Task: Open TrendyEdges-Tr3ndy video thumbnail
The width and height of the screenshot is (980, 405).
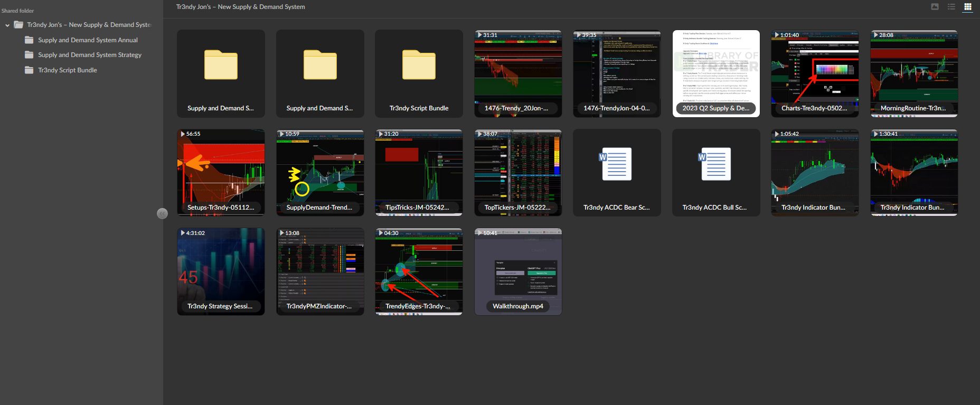Action: pos(419,271)
